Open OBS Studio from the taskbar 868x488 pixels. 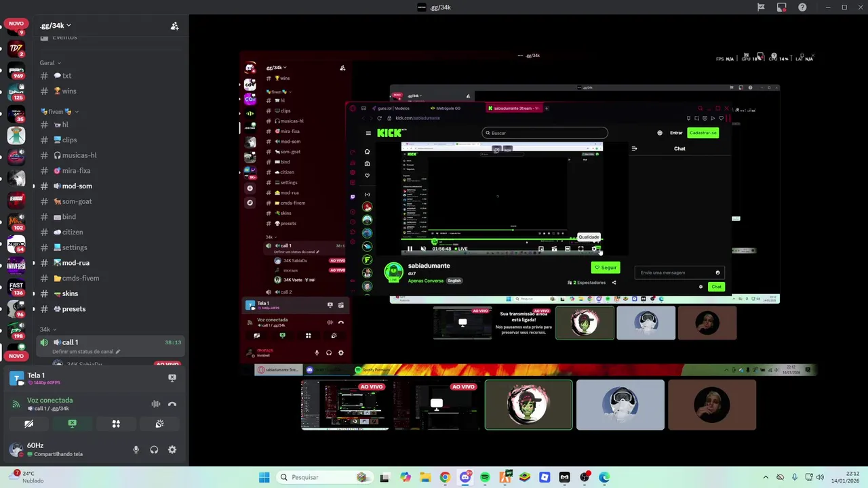click(x=585, y=477)
